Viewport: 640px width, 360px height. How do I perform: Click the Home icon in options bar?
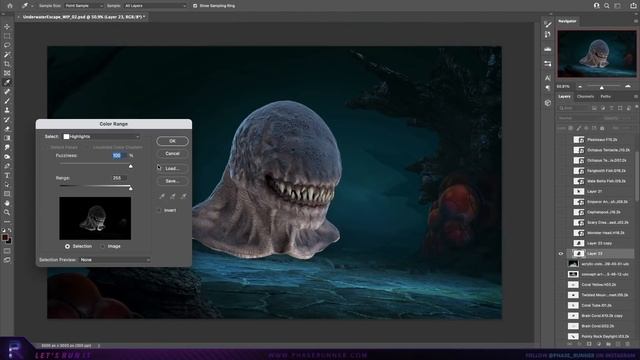pos(10,6)
